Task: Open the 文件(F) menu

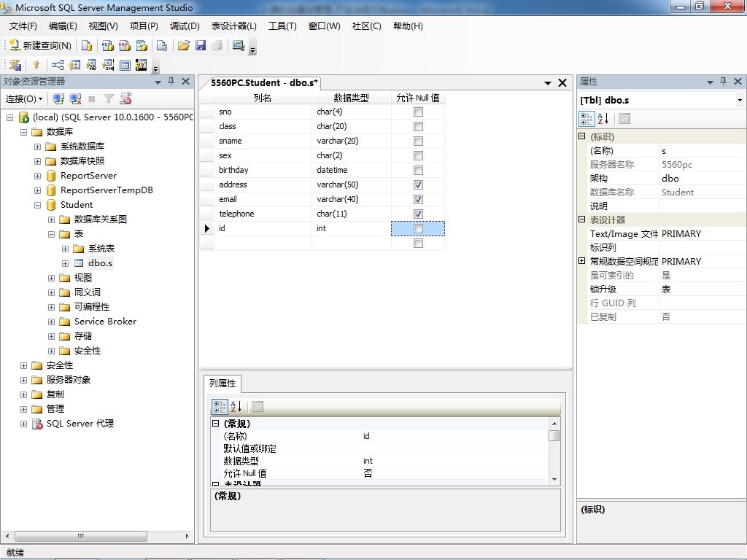Action: tap(23, 26)
